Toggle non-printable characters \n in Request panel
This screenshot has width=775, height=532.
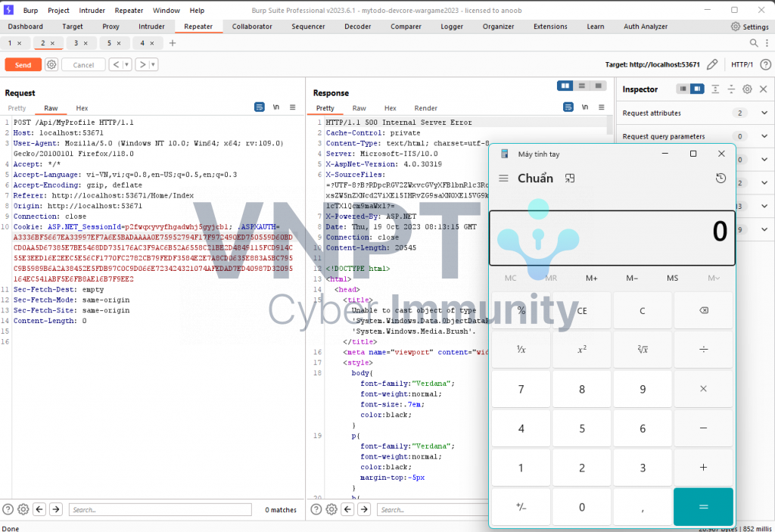click(x=276, y=107)
